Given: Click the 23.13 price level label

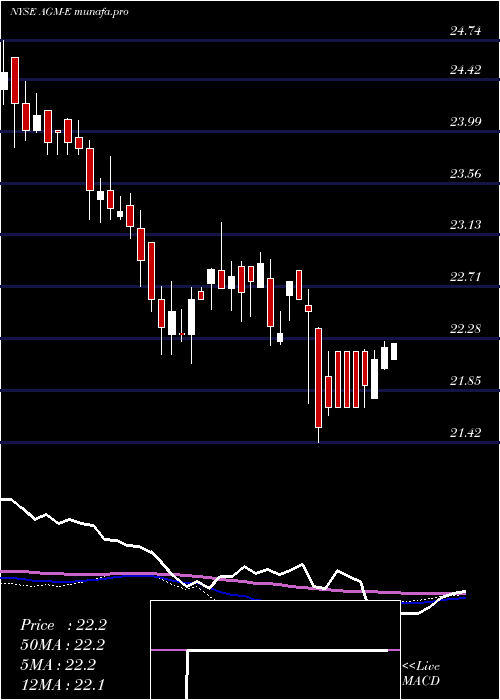Looking at the screenshot, I should pyautogui.click(x=466, y=225).
